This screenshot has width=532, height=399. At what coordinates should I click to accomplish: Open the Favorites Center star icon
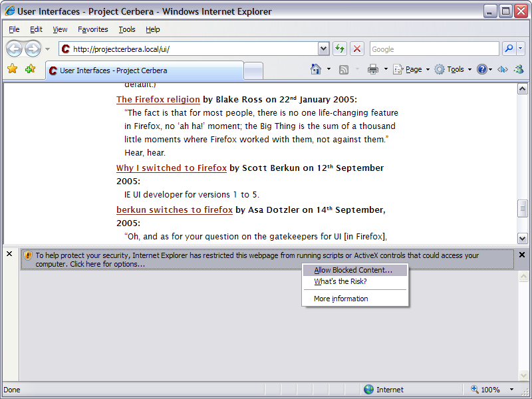(x=12, y=69)
